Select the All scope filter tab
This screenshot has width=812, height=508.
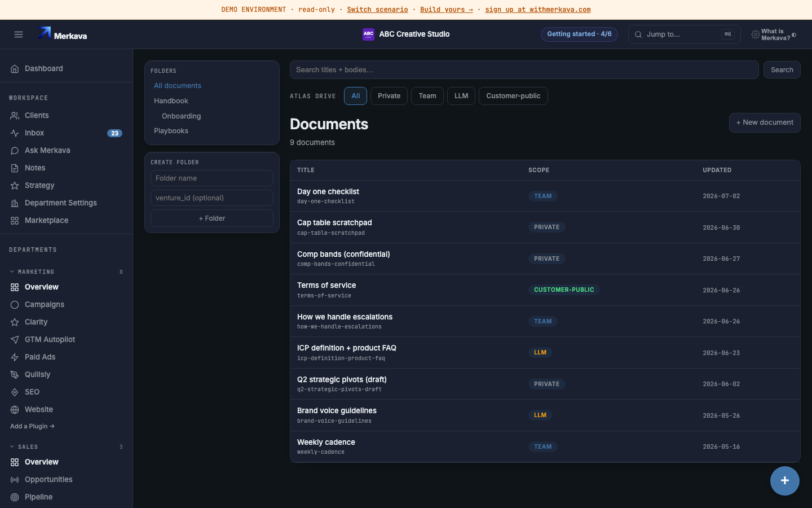356,96
